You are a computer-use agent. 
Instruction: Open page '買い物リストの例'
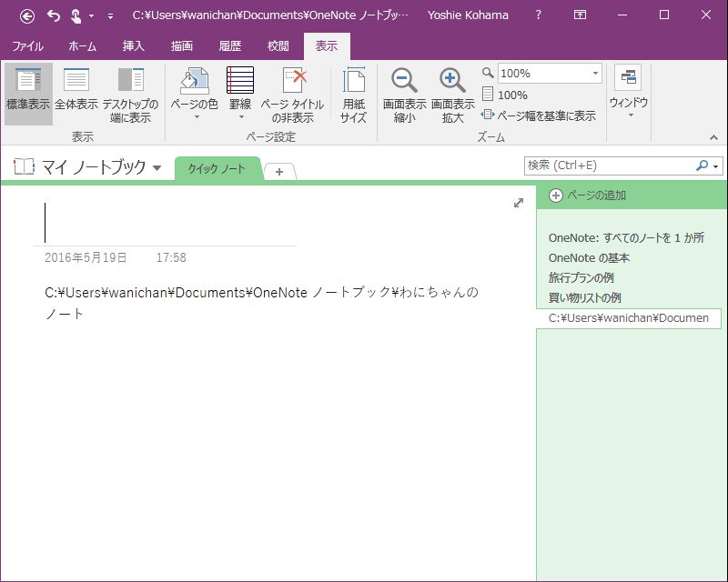[584, 298]
